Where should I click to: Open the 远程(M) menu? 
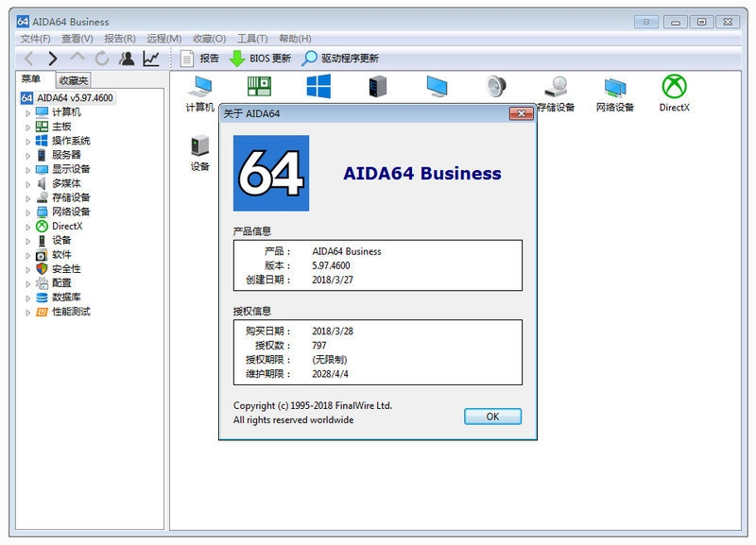click(x=164, y=39)
